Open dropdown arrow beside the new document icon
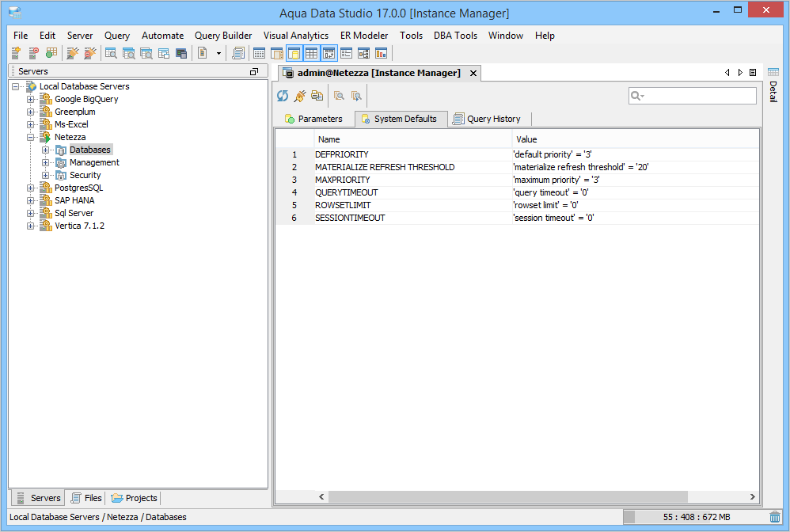The height and width of the screenshot is (532, 790). pos(218,53)
